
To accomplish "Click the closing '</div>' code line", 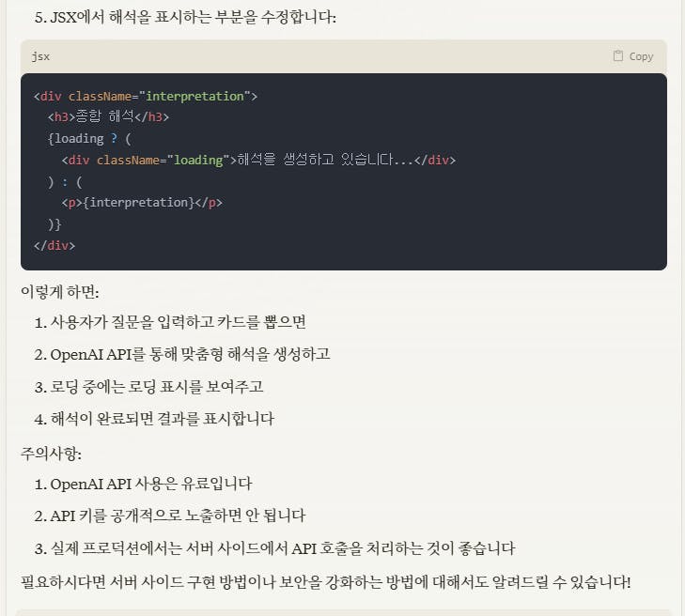I will [x=54, y=245].
